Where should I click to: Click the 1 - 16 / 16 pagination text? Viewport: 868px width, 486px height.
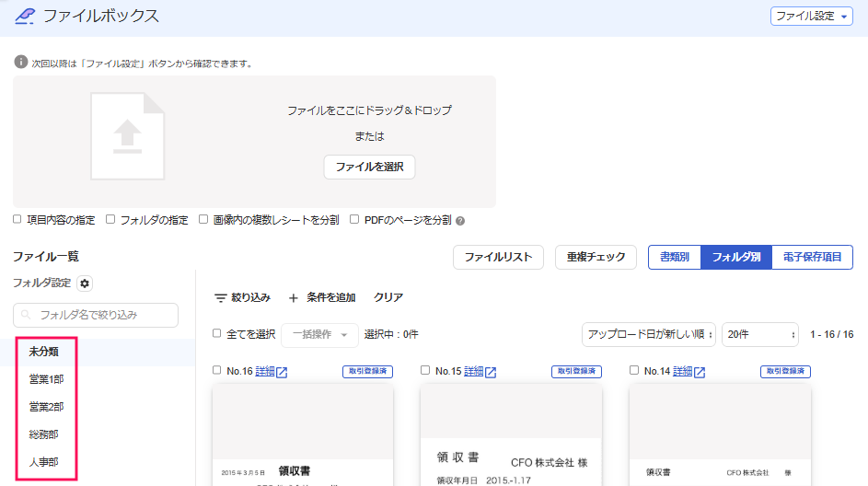point(831,335)
